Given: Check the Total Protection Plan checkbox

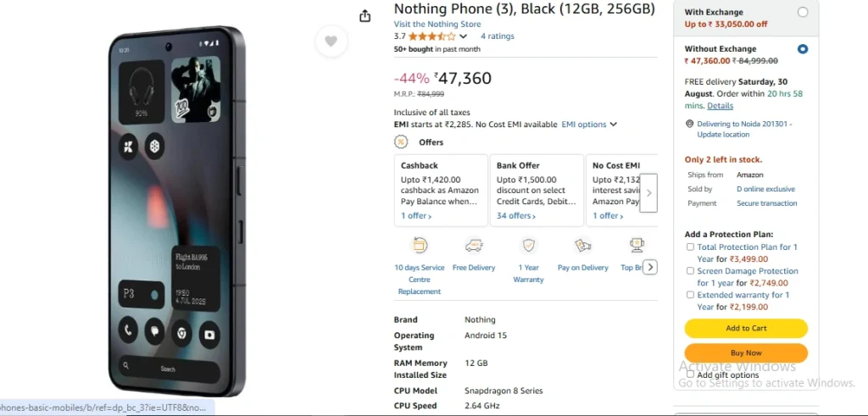Looking at the screenshot, I should (x=690, y=247).
